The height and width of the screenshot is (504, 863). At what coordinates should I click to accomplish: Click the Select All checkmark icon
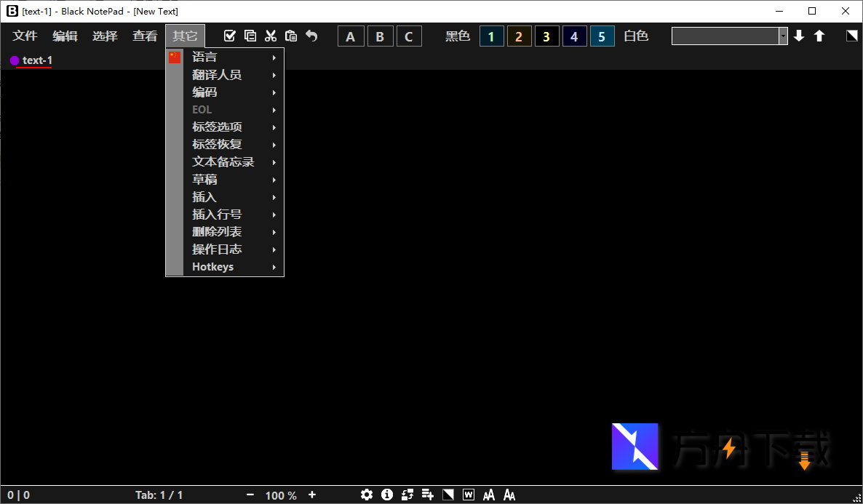230,35
